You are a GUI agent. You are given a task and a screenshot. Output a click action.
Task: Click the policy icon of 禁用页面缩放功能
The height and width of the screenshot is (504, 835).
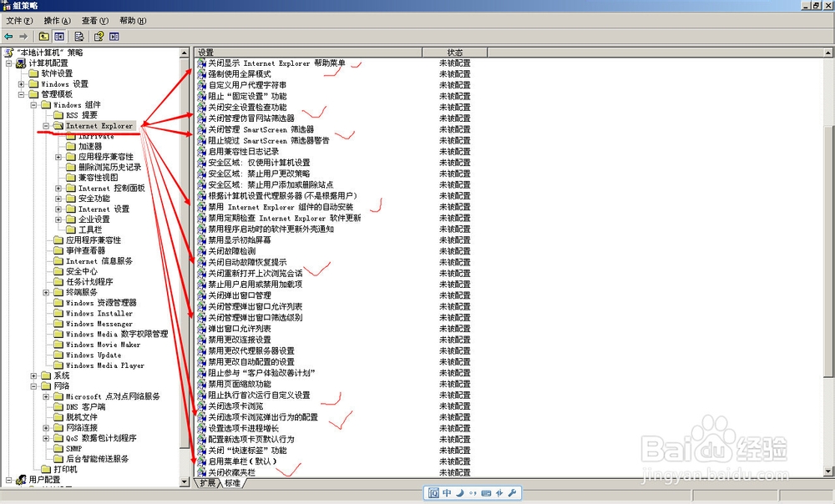tap(202, 384)
